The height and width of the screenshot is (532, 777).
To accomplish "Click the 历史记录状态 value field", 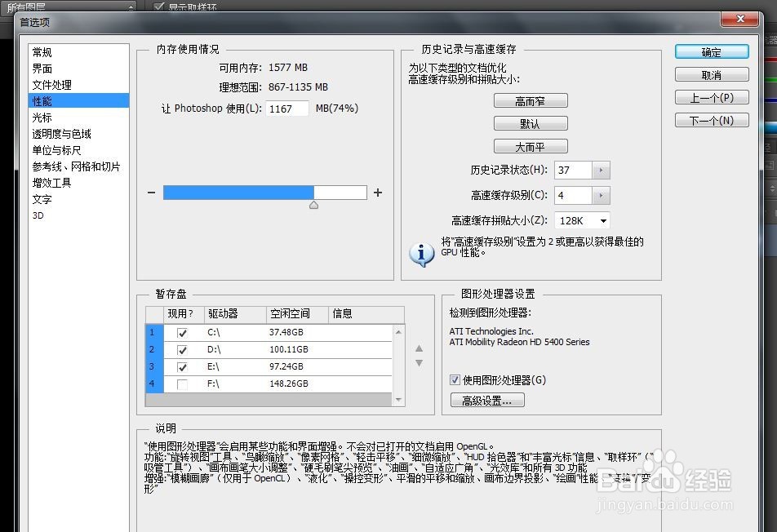I will click(573, 170).
